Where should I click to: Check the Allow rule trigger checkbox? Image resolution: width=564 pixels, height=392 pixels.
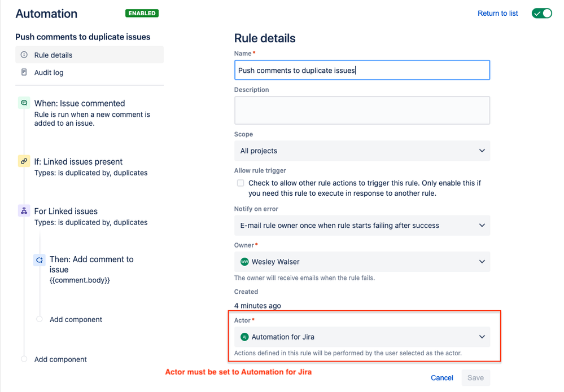click(241, 183)
